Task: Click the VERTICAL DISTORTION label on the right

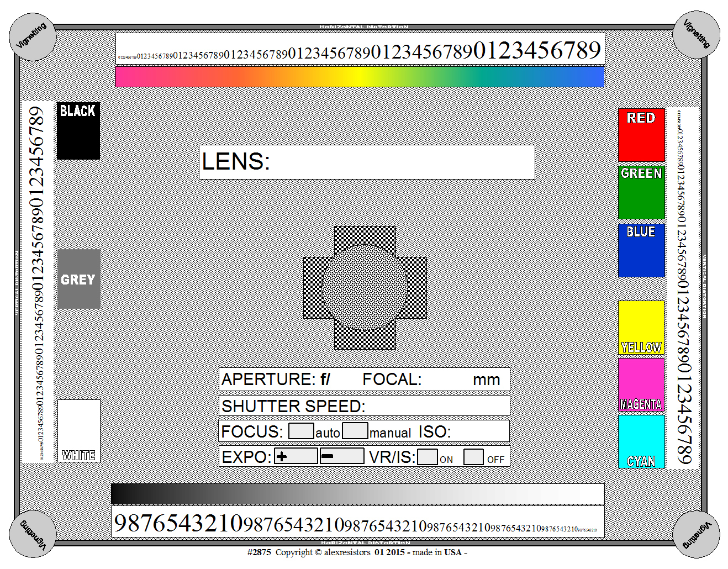Action: 705,287
